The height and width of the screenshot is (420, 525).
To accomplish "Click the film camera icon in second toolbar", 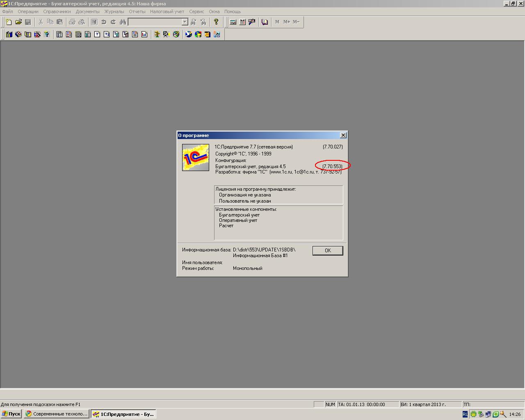I will 166,34.
